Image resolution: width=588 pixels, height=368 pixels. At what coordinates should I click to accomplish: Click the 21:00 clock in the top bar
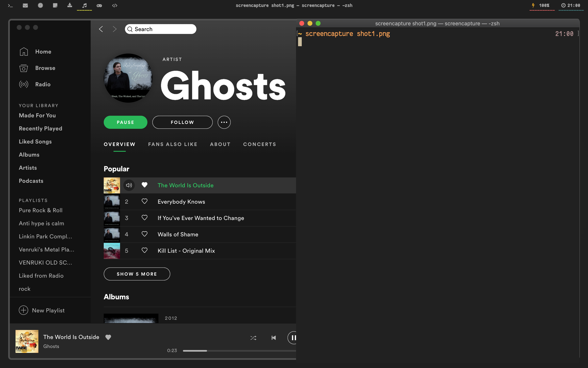[x=571, y=5]
